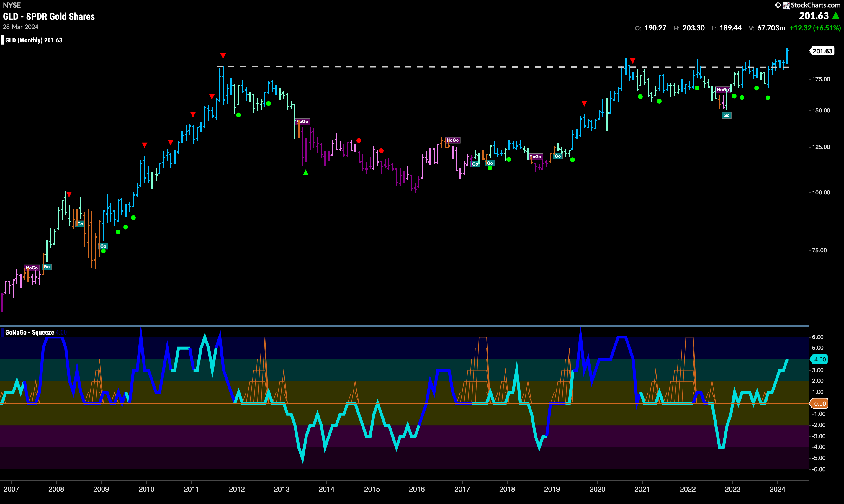
Task: Click the large 201.63 last price
Action: click(814, 16)
